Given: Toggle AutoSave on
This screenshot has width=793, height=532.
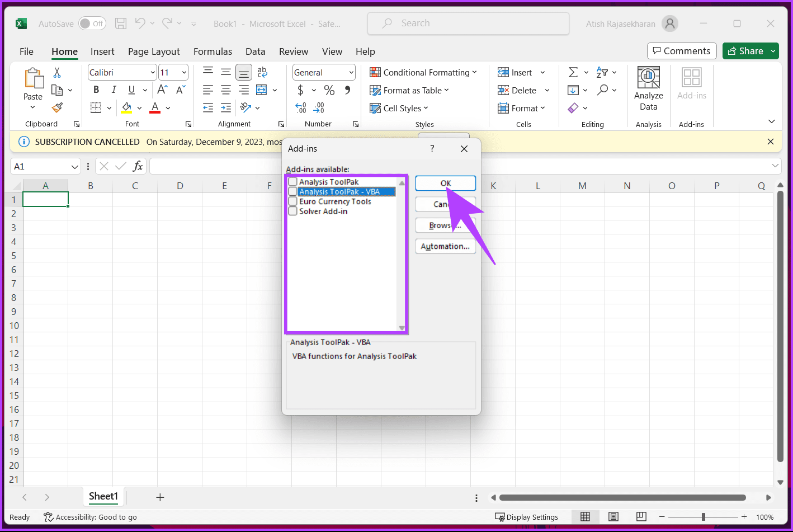Looking at the screenshot, I should coord(92,23).
